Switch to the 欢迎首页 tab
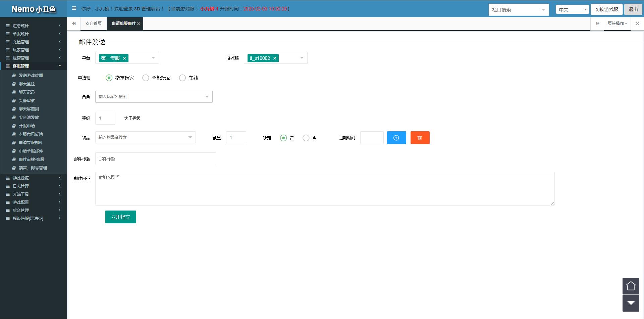This screenshot has height=319, width=644. pyautogui.click(x=93, y=24)
